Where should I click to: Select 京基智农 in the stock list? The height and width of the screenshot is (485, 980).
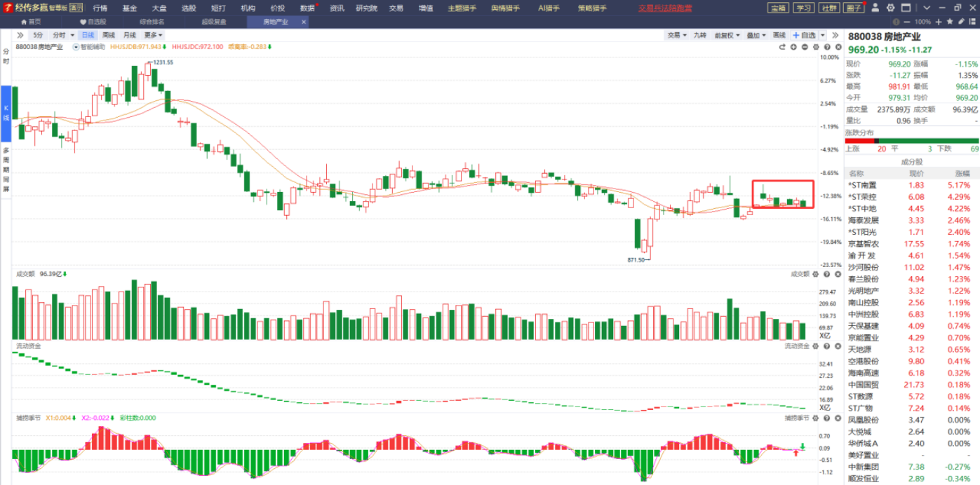[912, 244]
